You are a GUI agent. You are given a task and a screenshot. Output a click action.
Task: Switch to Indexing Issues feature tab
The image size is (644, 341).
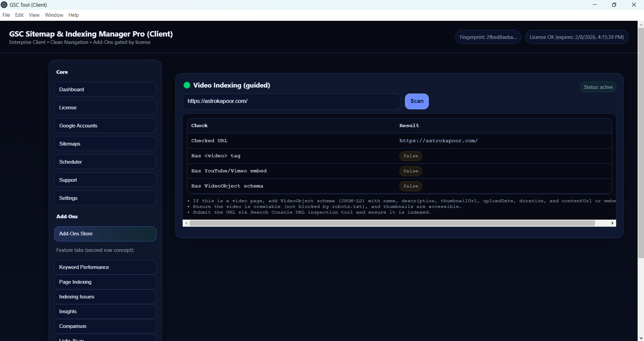point(105,297)
